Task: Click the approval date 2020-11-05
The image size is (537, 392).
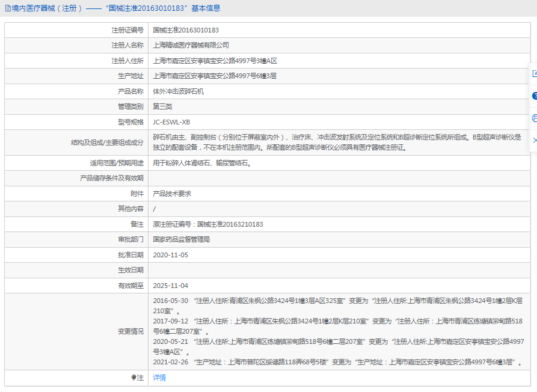Action: pos(170,255)
